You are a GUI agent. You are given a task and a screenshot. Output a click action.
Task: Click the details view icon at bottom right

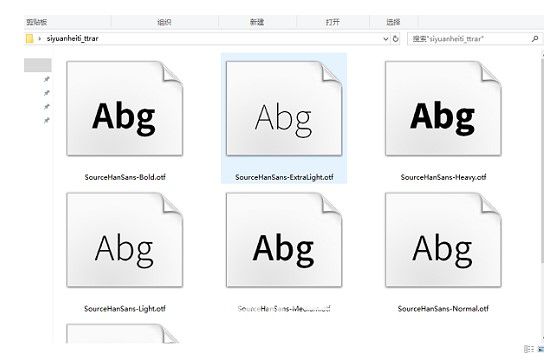click(x=528, y=349)
